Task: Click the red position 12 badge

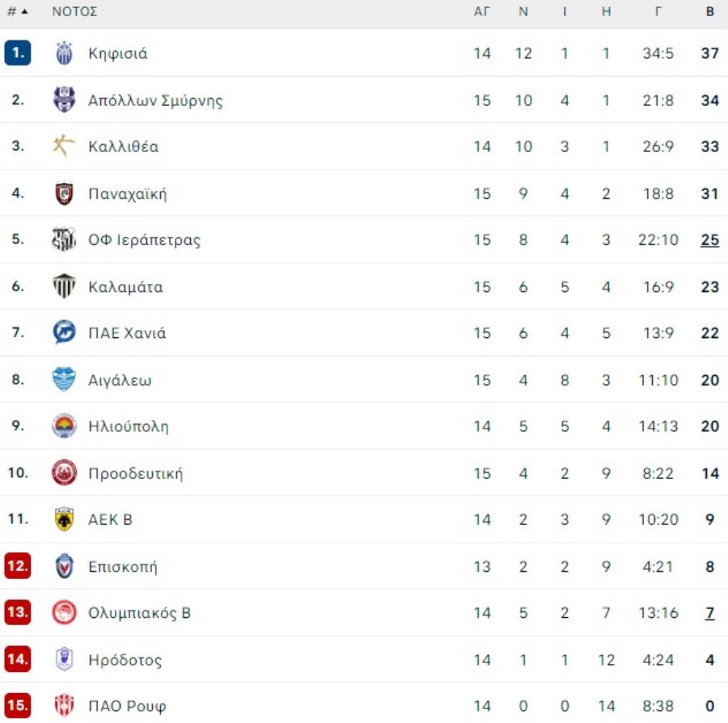Action: click(x=18, y=565)
